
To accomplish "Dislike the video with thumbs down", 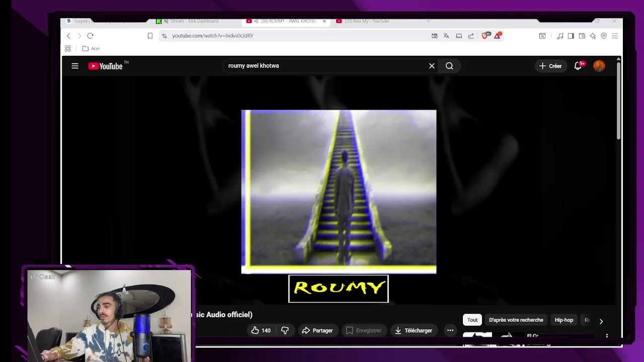I will [285, 330].
